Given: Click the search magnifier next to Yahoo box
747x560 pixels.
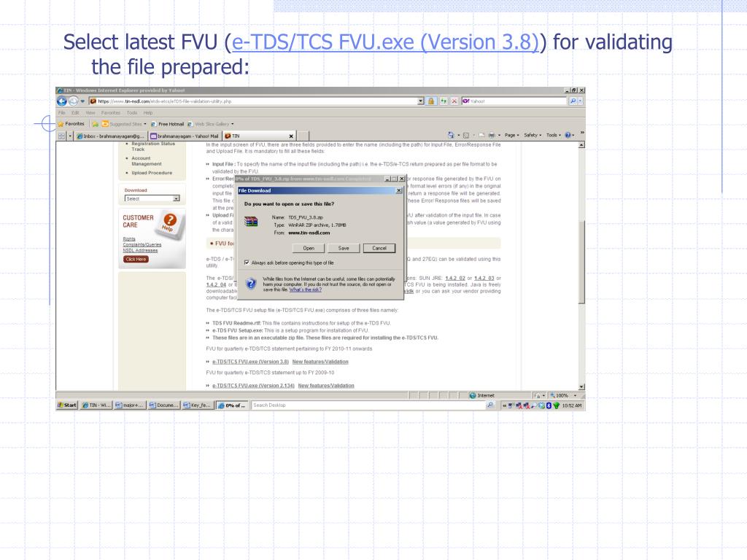Looking at the screenshot, I should (573, 101).
